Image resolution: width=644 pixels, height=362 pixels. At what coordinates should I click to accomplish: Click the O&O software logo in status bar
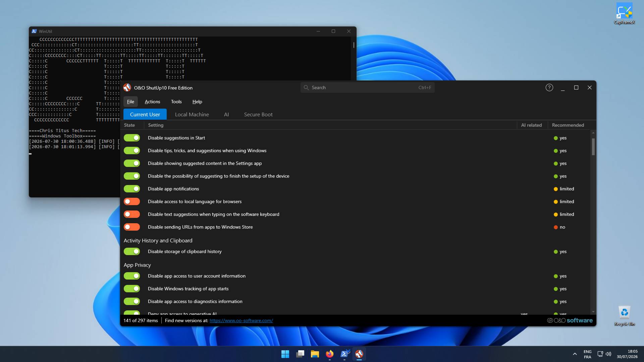pos(570,320)
